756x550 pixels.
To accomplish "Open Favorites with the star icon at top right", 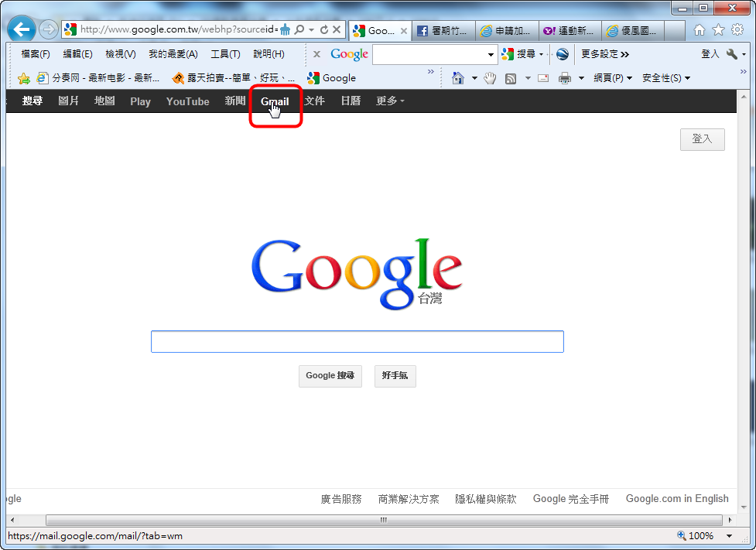I will 718,30.
